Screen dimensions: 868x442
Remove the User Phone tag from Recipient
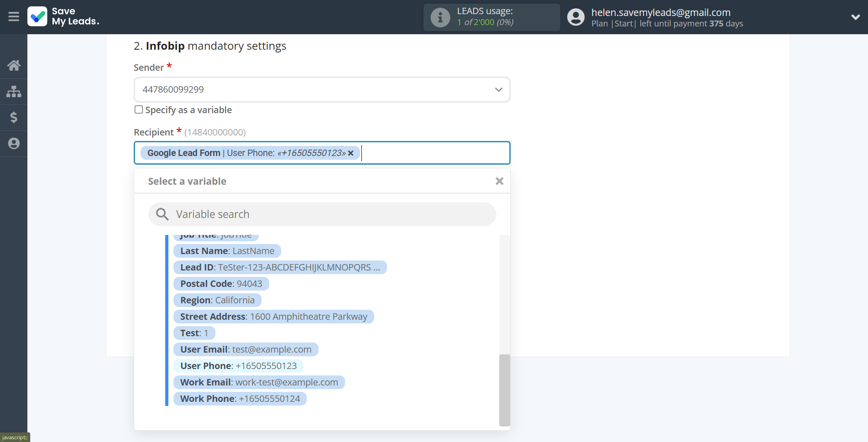(x=350, y=153)
